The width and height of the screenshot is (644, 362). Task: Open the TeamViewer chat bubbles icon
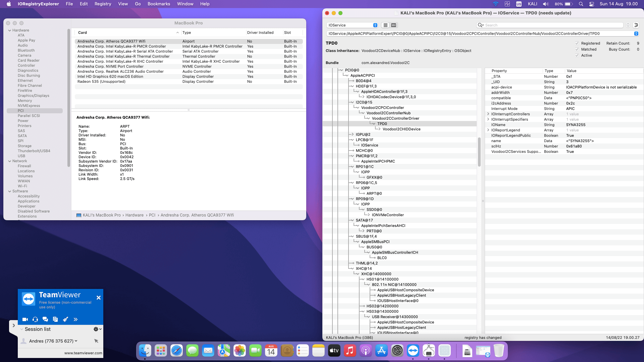45,319
